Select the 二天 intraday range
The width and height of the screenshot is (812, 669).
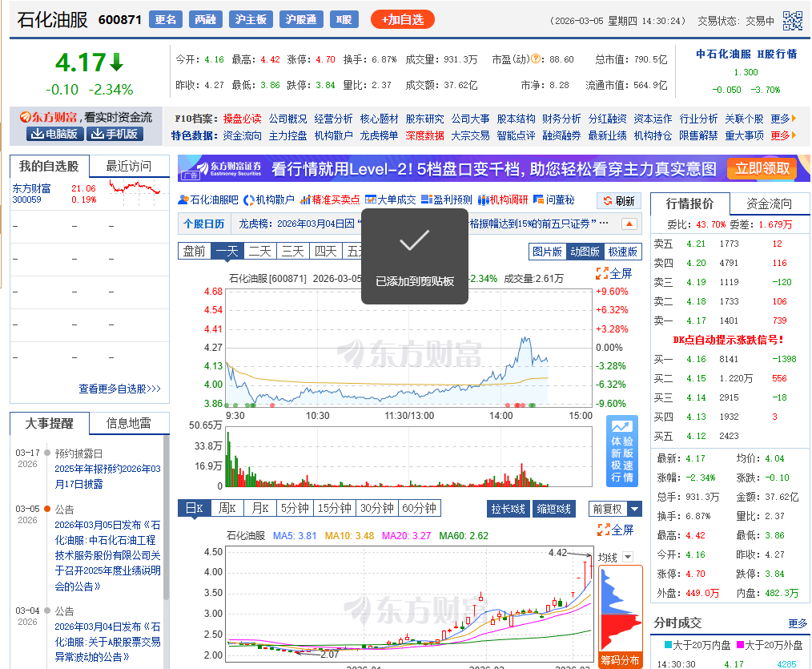tap(260, 252)
